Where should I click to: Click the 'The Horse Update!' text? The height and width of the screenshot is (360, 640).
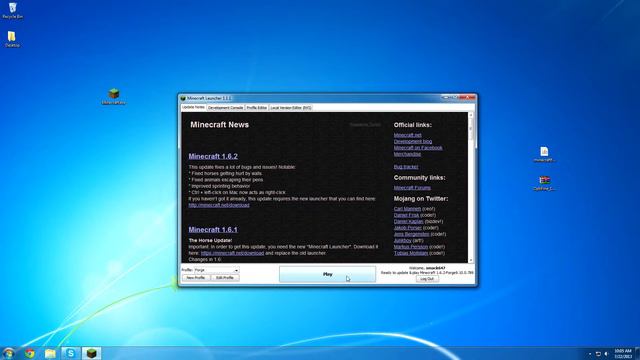tap(210, 240)
